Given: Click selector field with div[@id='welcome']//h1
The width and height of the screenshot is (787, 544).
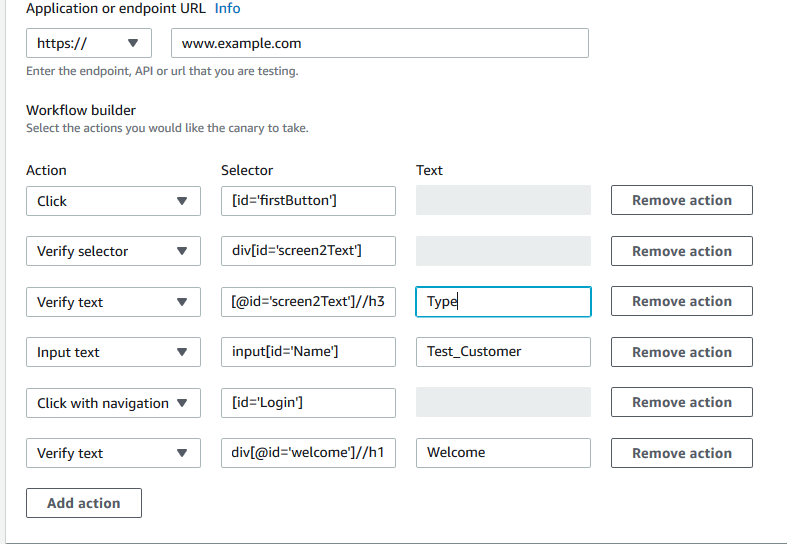Looking at the screenshot, I should point(308,453).
